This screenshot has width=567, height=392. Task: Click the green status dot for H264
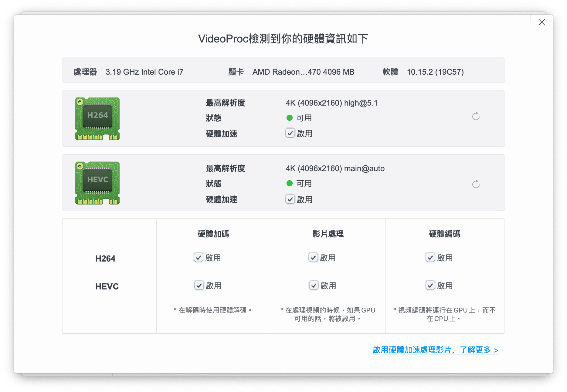click(290, 118)
